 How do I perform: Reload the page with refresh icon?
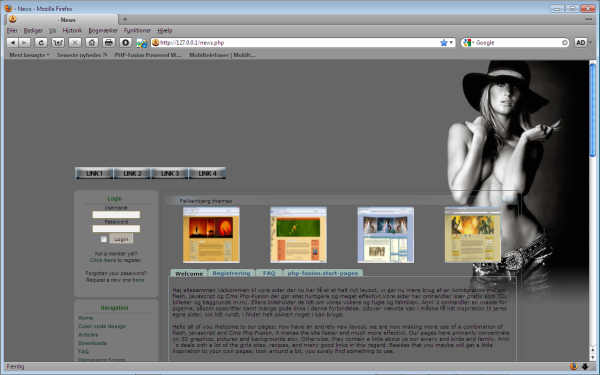[41, 42]
